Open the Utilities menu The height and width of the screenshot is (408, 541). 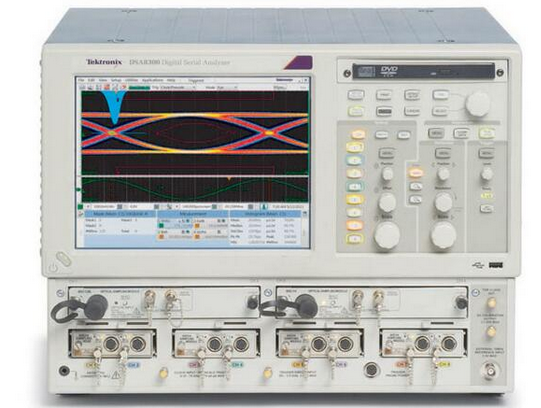click(131, 80)
